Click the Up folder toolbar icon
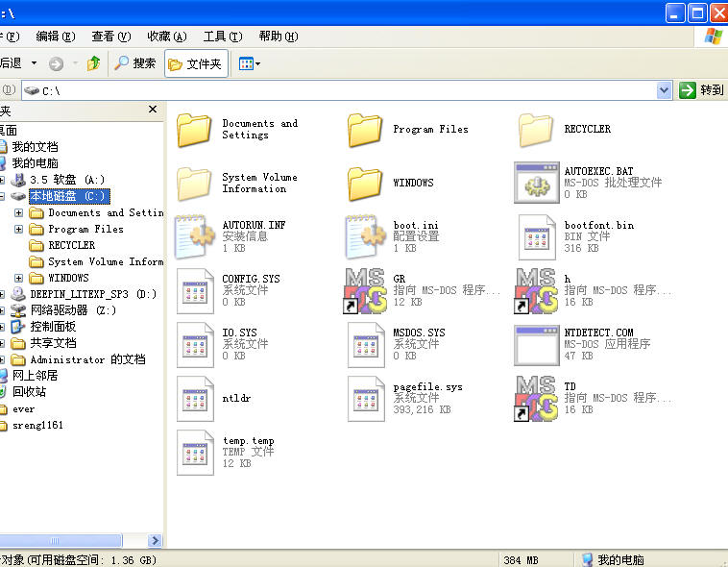 tap(93, 63)
